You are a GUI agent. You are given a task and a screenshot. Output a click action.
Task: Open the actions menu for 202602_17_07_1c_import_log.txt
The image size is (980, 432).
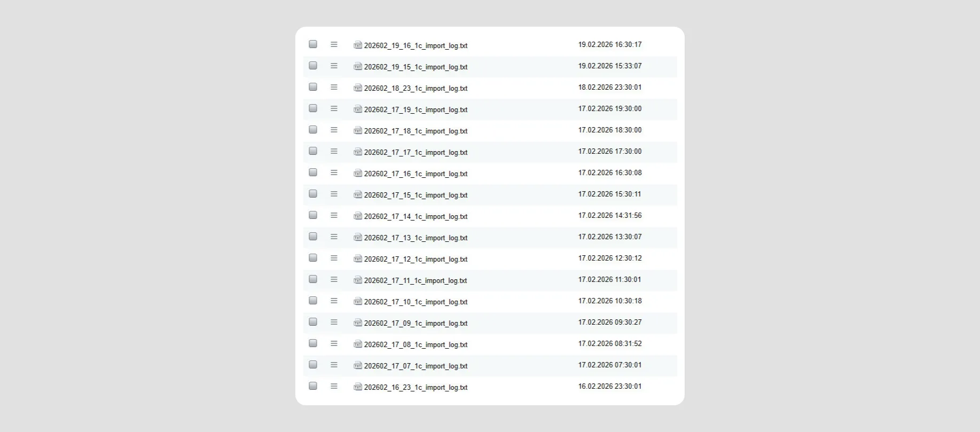[334, 365]
